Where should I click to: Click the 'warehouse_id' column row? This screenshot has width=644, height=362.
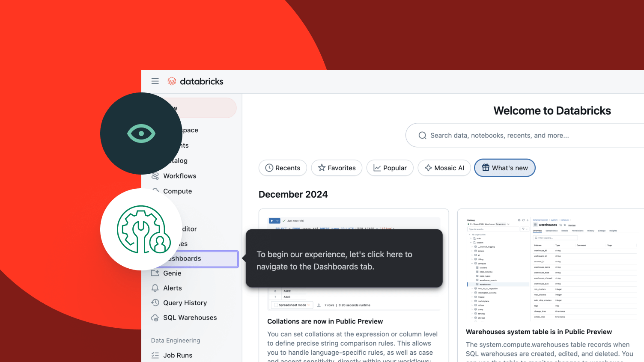tap(585, 251)
